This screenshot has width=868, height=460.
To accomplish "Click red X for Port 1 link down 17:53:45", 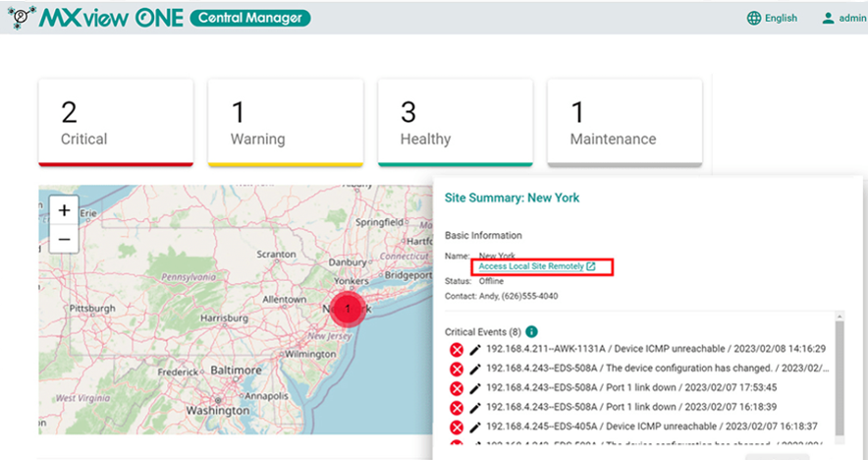I will tap(457, 388).
